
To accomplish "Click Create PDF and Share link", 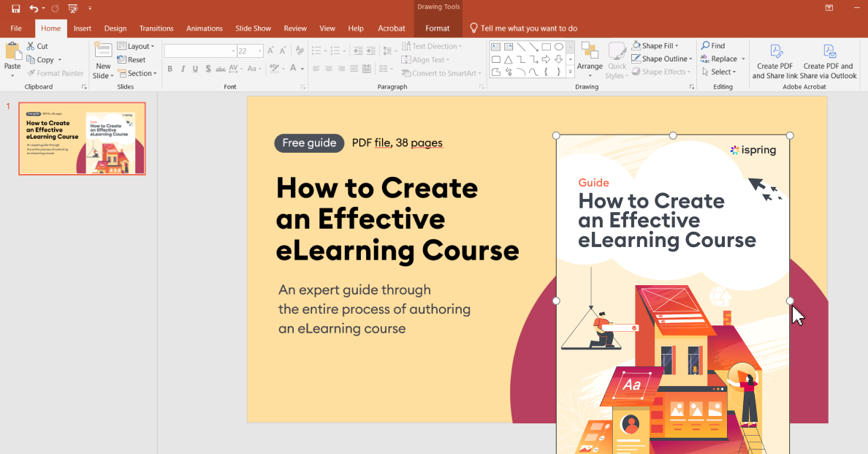I will click(x=775, y=61).
